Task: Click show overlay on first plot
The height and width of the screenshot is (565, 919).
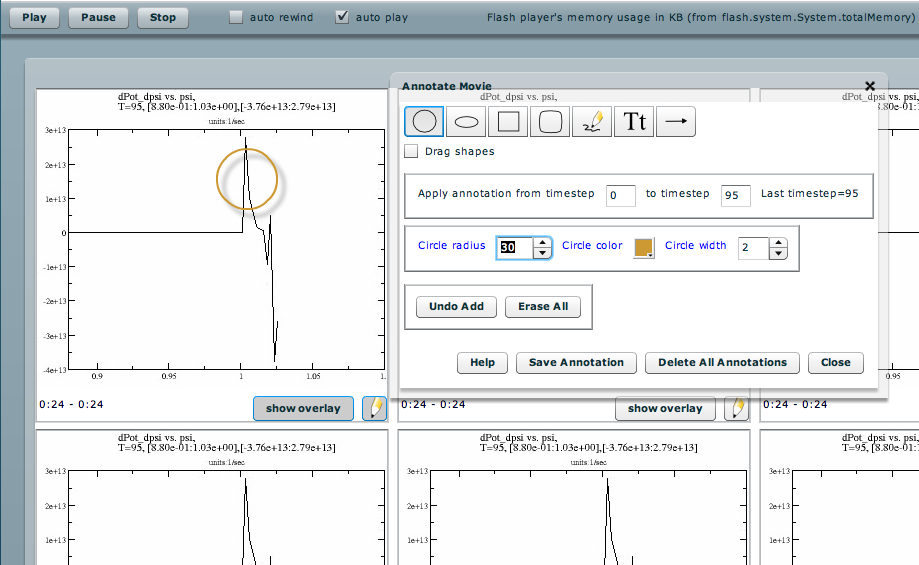Action: (x=303, y=409)
